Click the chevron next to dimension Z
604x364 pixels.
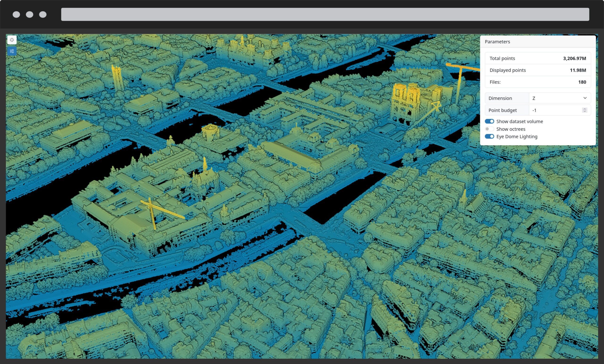tap(586, 98)
